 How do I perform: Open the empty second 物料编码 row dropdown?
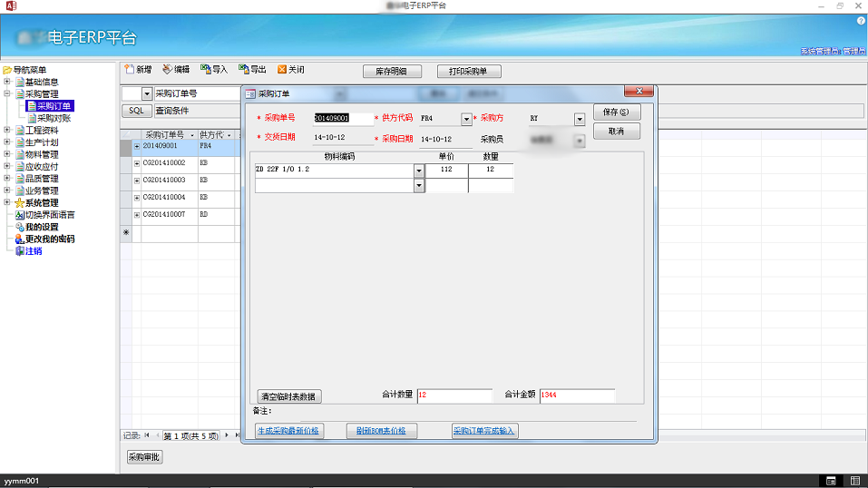[418, 186]
